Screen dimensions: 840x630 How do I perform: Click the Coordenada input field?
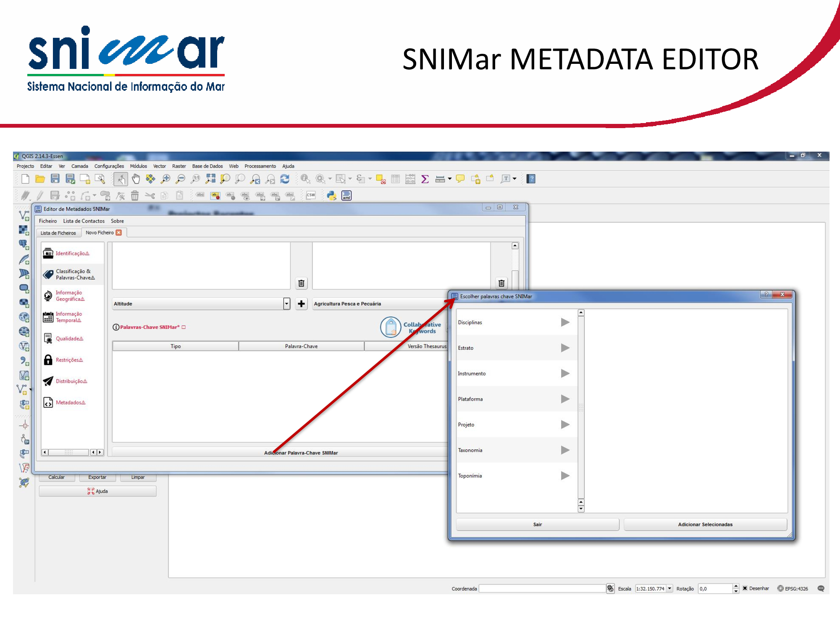pyautogui.click(x=542, y=588)
